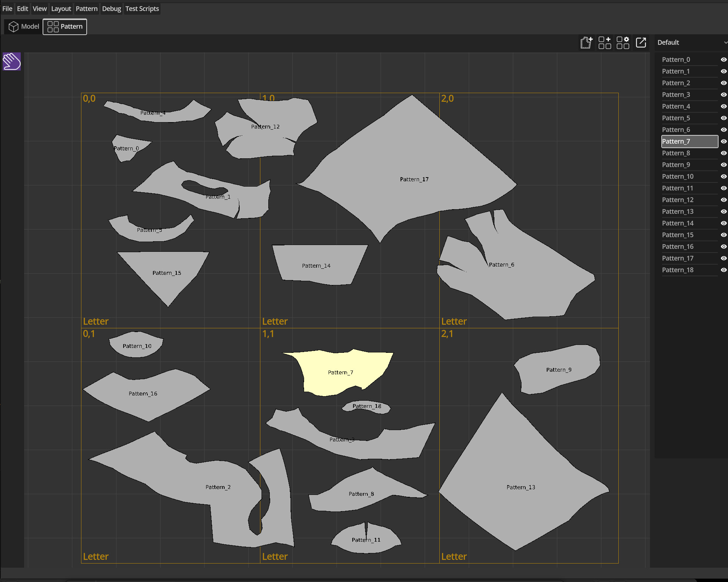The height and width of the screenshot is (582, 728).
Task: Open the Test Scripts menu
Action: 142,9
